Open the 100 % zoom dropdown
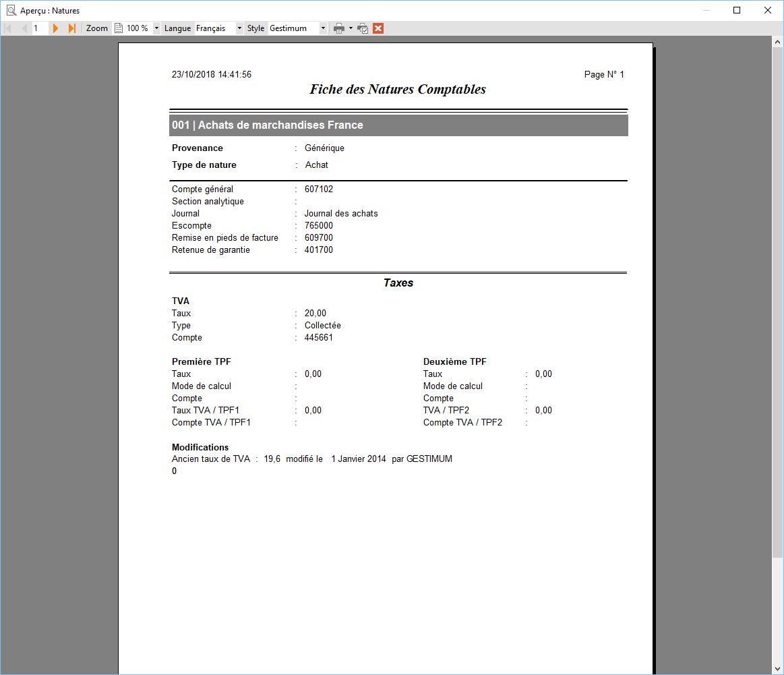Image resolution: width=784 pixels, height=675 pixels. tap(156, 28)
